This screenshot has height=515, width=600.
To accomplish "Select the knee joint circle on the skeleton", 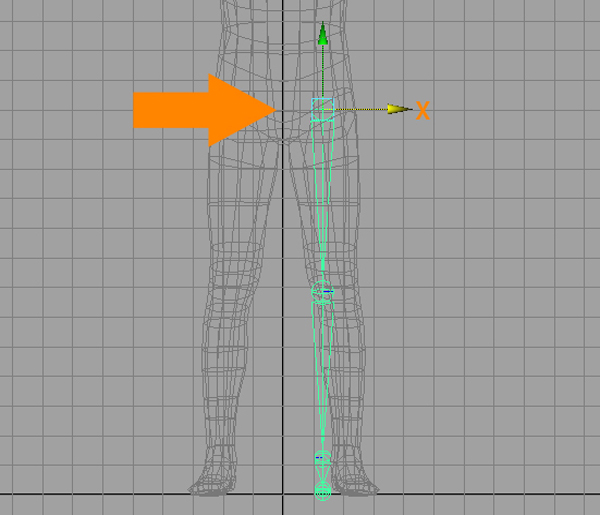I will click(323, 292).
